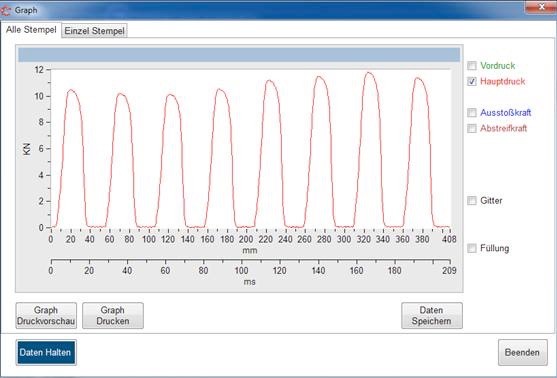The height and width of the screenshot is (378, 557).
Task: Close the Graph window
Action: (x=541, y=7)
